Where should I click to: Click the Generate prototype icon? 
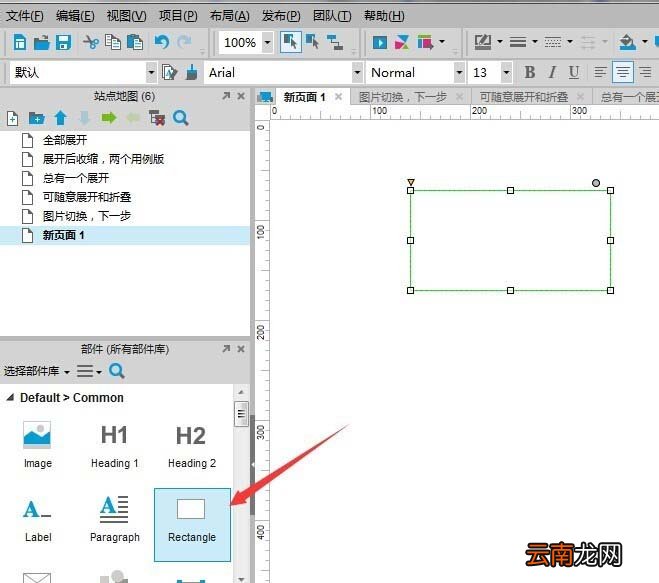pos(425,42)
